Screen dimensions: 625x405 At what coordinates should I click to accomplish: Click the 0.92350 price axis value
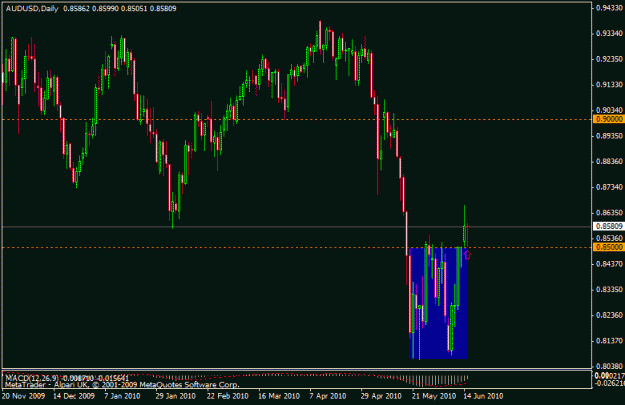click(609, 59)
